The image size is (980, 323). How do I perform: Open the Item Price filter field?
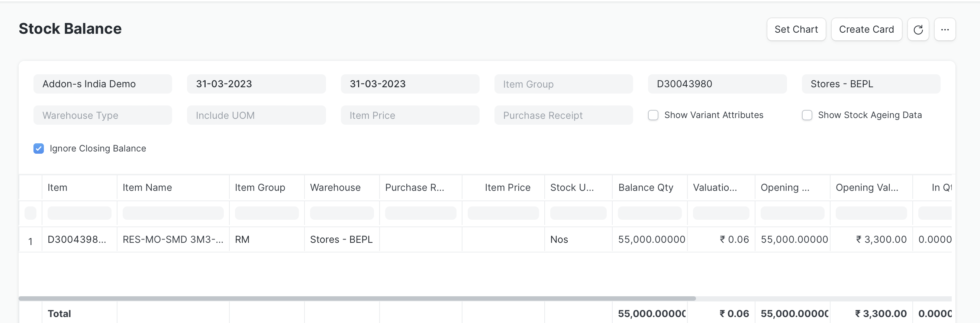click(410, 115)
